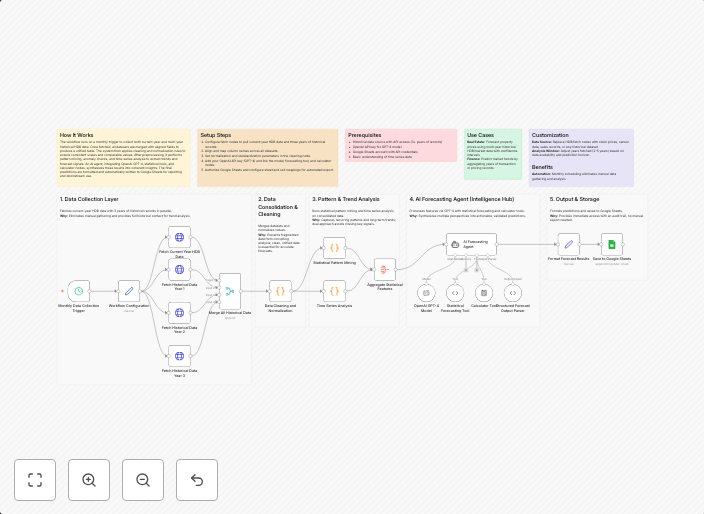The width and height of the screenshot is (704, 514).
Task: Select the Statistical Pattern Mining code node
Action: [x=334, y=247]
